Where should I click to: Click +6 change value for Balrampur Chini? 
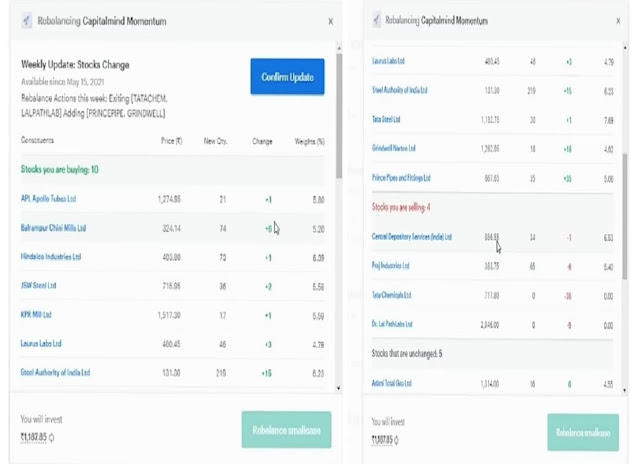[268, 229]
